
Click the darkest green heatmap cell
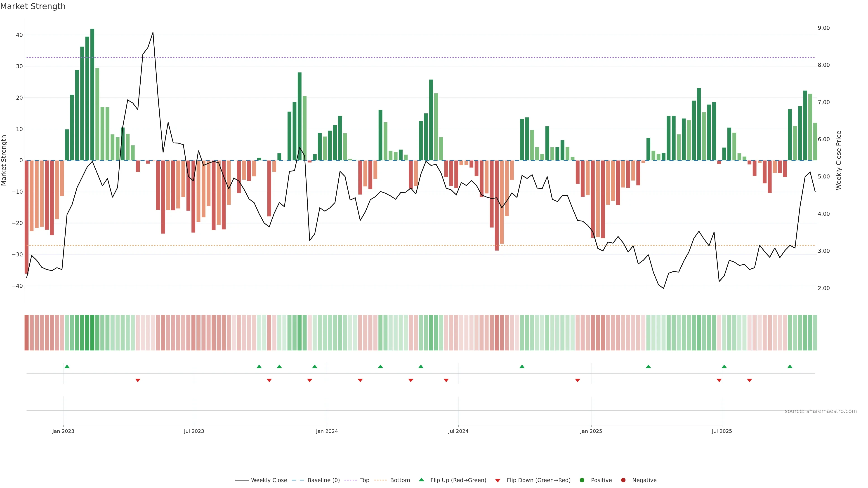coord(92,333)
